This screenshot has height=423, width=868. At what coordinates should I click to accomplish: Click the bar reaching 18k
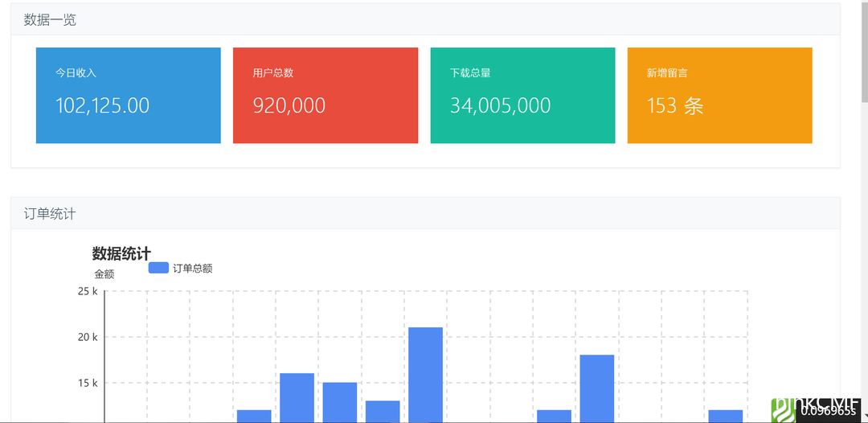596,388
